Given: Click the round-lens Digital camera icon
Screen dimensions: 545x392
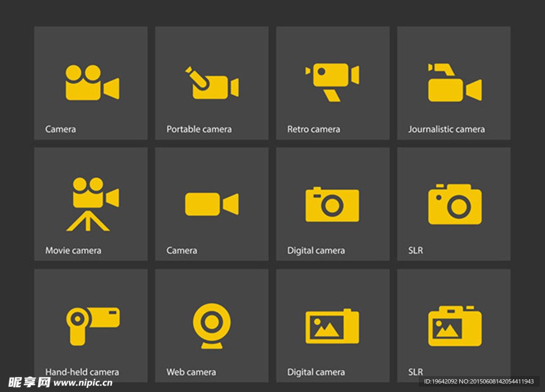Looking at the screenshot, I should pos(332,204).
